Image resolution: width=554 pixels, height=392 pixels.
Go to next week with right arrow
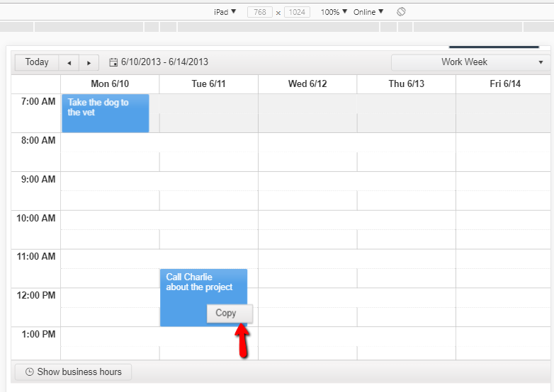[x=89, y=62]
